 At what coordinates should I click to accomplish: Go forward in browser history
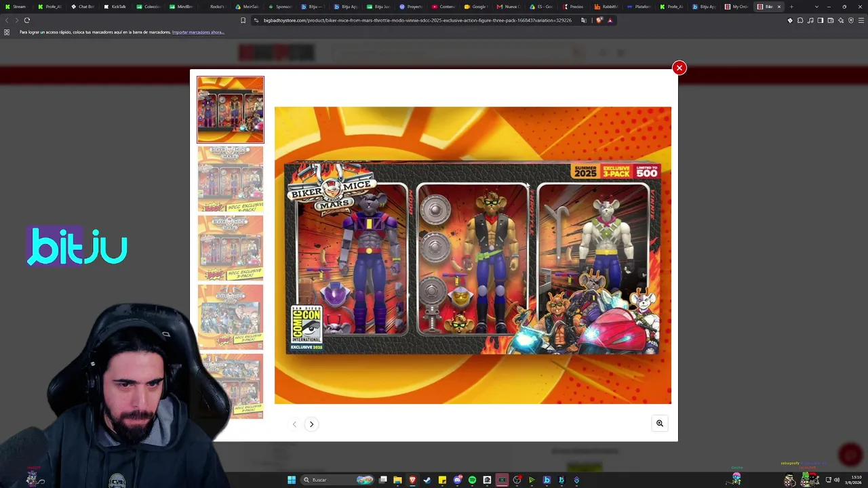(16, 20)
